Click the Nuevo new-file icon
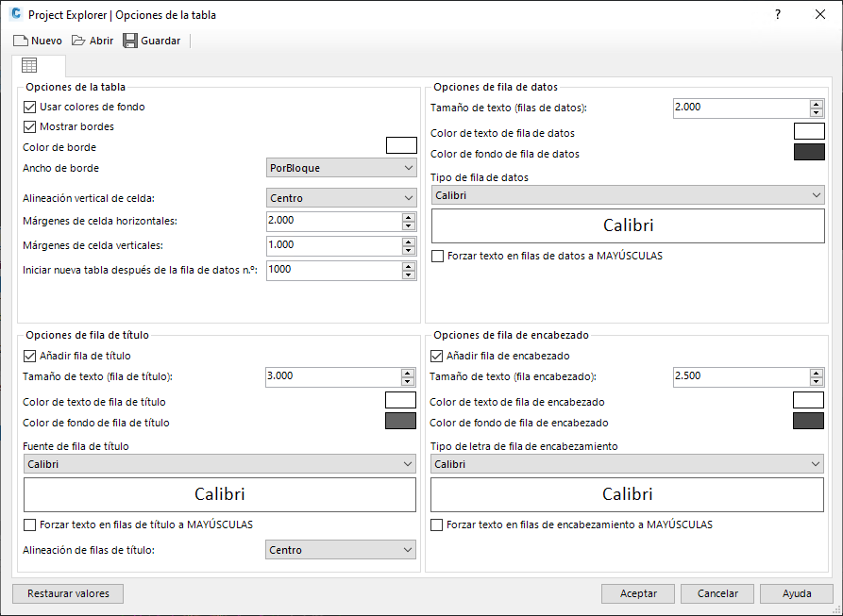 (x=21, y=41)
